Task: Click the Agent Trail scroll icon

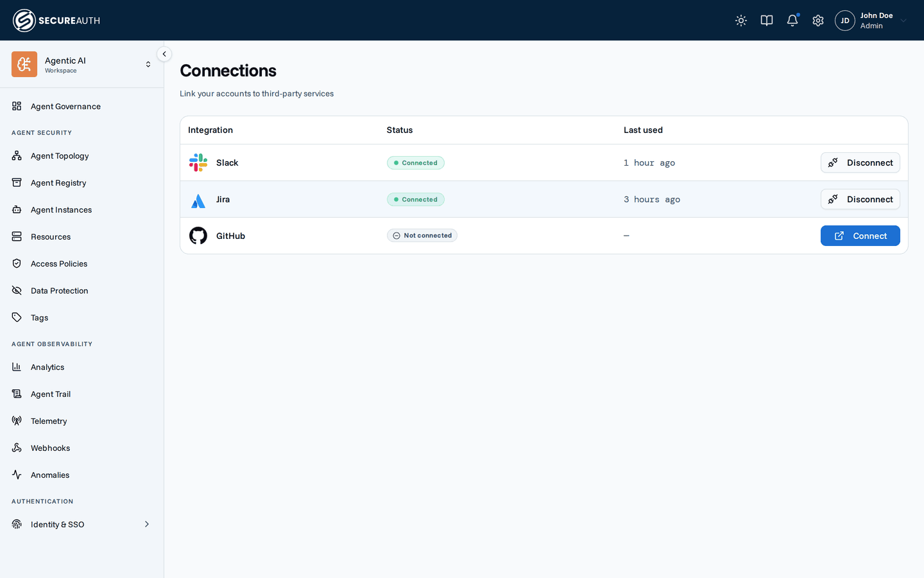Action: (17, 394)
